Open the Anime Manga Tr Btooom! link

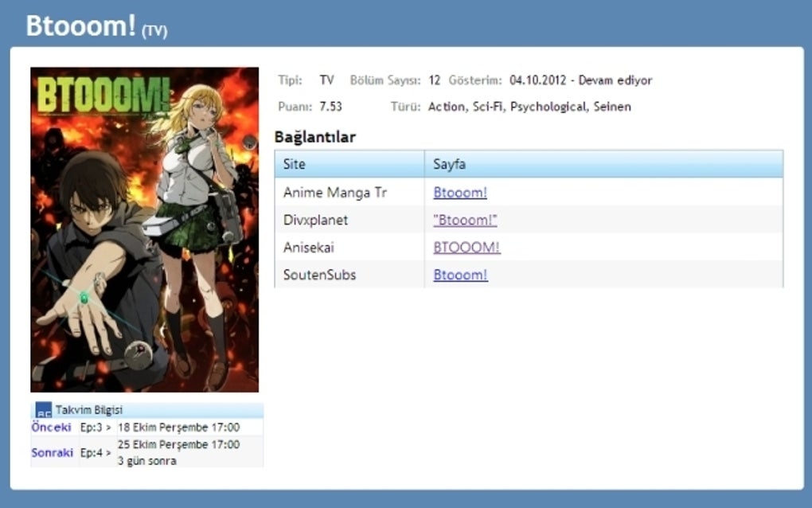coord(460,193)
